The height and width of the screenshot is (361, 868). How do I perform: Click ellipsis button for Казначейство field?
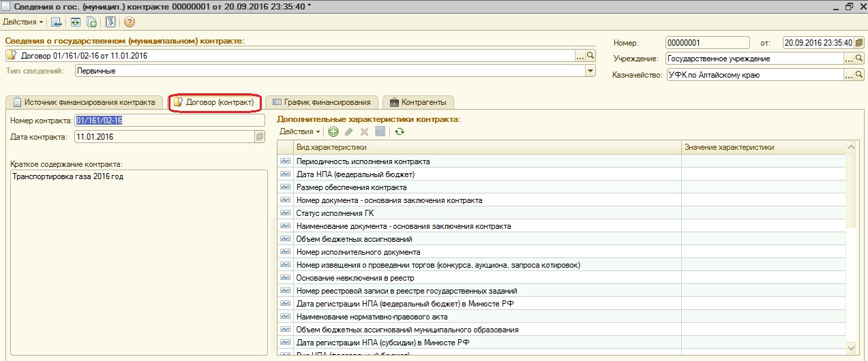[x=849, y=75]
